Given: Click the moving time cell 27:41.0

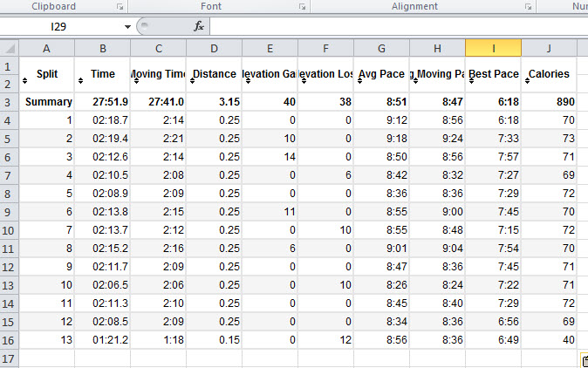Looking at the screenshot, I should click(x=158, y=101).
